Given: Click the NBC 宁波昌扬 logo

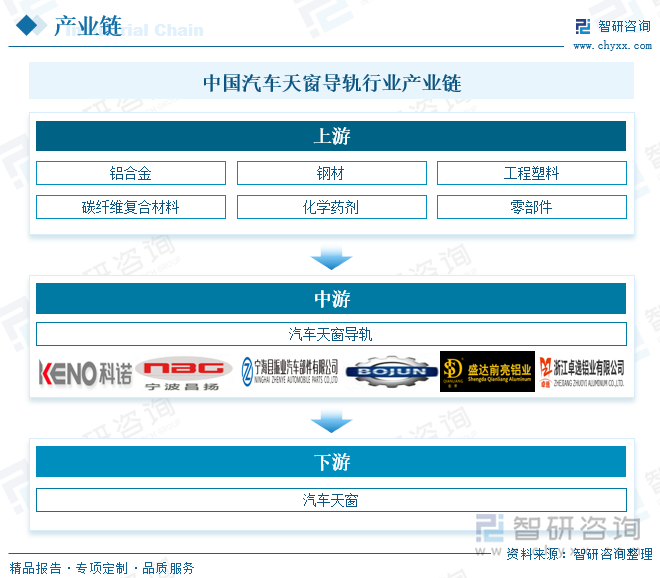Looking at the screenshot, I should 184,373.
